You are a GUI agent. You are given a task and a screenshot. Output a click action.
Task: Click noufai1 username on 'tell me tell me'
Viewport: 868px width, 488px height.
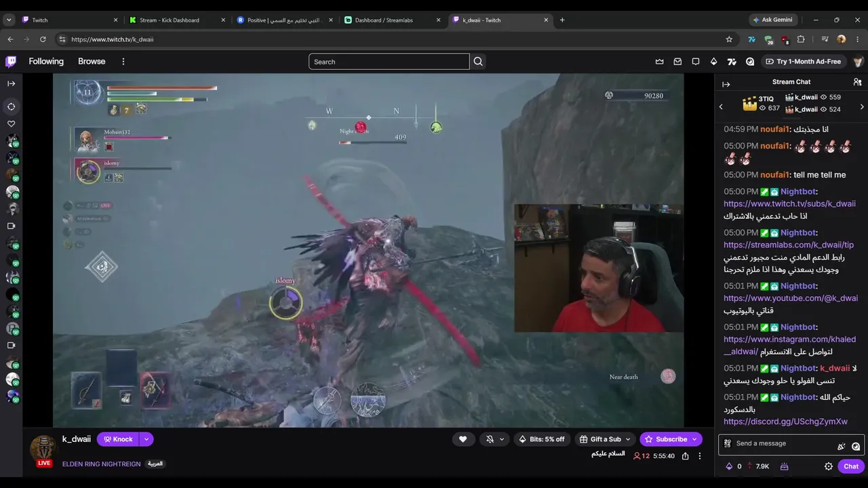click(775, 175)
